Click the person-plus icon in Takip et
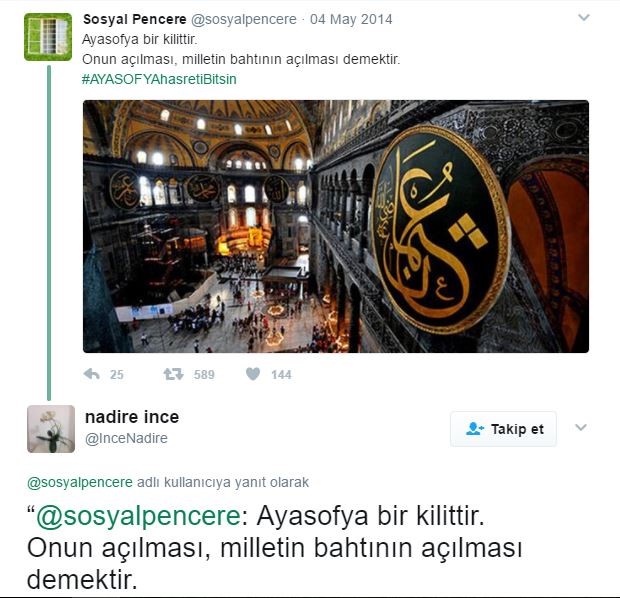This screenshot has height=598, width=620. 474,429
